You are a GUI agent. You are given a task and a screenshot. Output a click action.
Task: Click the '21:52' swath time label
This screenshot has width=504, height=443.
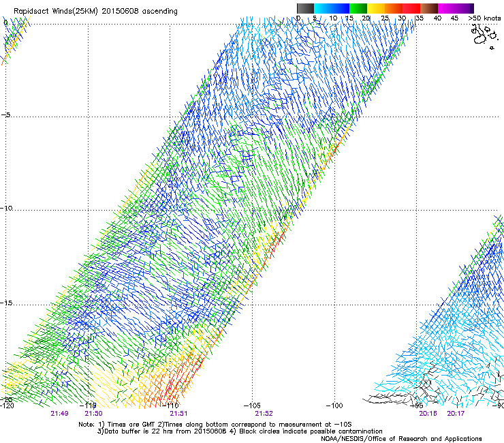pyautogui.click(x=264, y=414)
